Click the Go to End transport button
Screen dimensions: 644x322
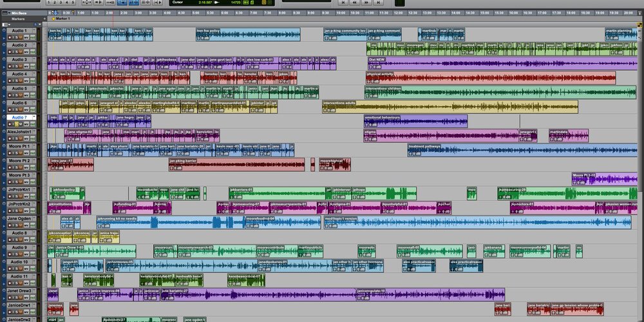pyautogui.click(x=378, y=3)
